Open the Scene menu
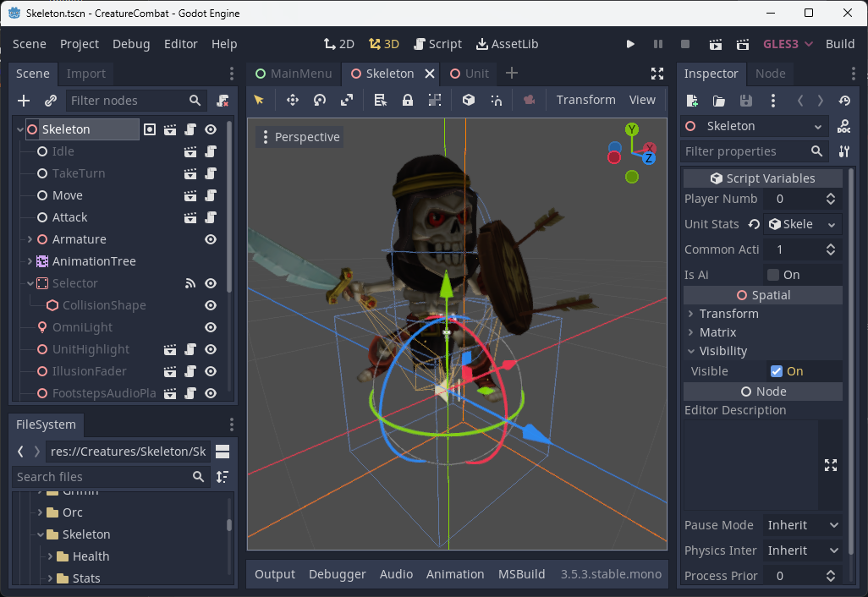Image resolution: width=868 pixels, height=597 pixels. point(30,44)
